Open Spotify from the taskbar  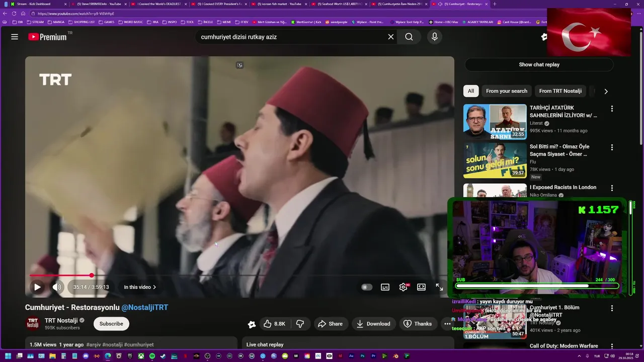pyautogui.click(x=152, y=356)
